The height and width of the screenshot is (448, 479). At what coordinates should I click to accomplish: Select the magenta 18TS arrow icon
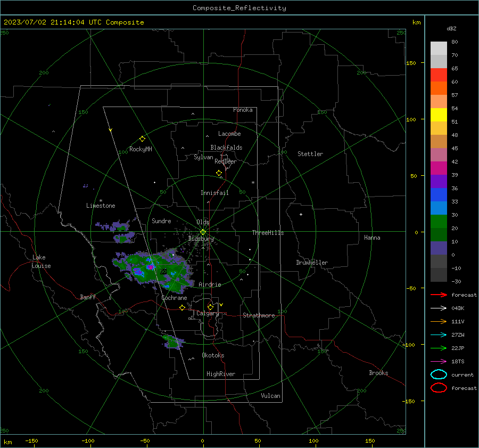439,362
